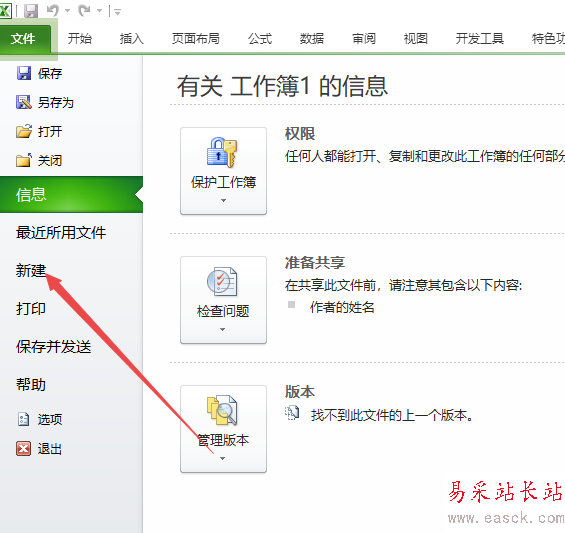
Task: Open the 文件 tab
Action: pos(24,39)
